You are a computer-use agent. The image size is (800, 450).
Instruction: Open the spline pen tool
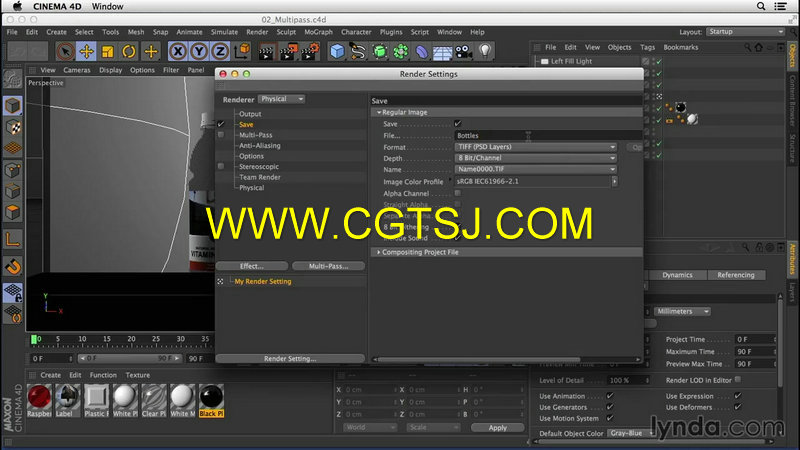click(x=358, y=52)
